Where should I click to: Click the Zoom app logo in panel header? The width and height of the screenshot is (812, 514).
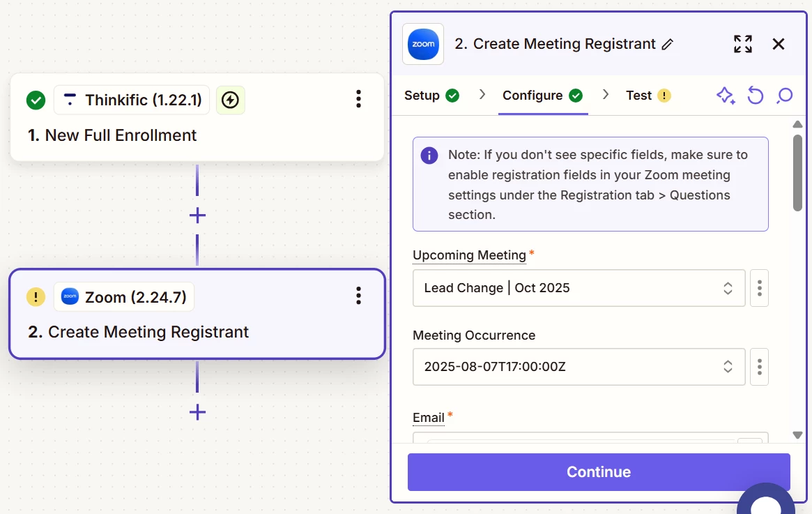click(423, 44)
